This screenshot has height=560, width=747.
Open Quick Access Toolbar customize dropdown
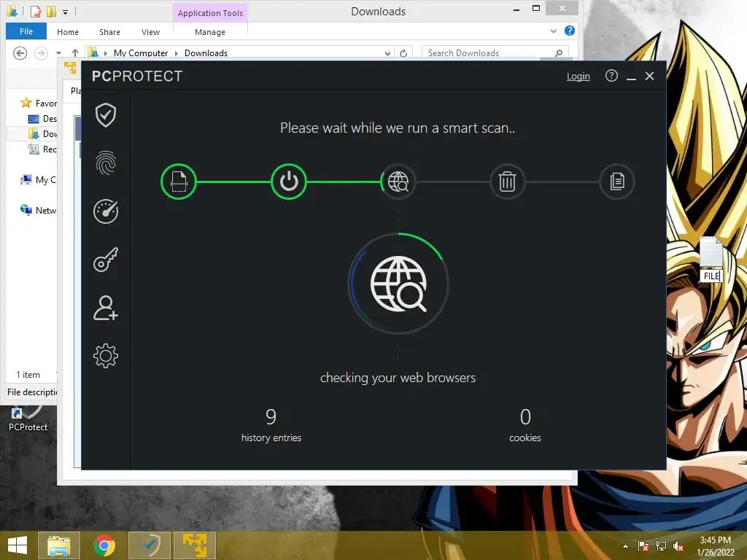(65, 12)
